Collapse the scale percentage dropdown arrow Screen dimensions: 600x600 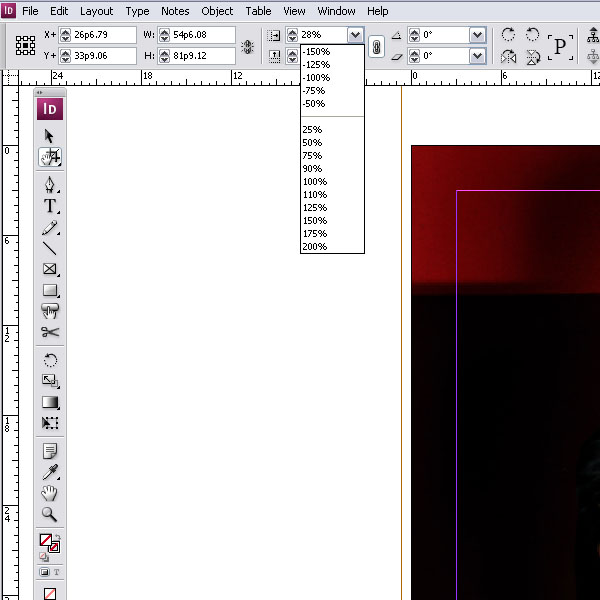(355, 35)
